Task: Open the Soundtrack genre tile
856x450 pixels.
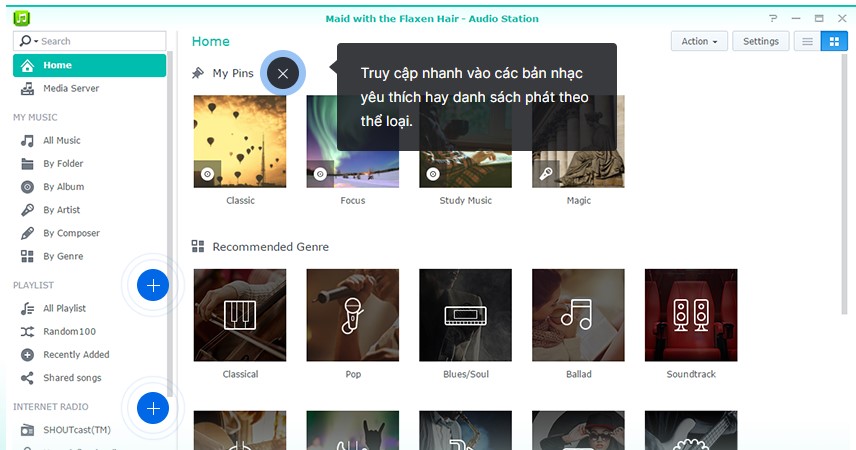Action: (691, 314)
